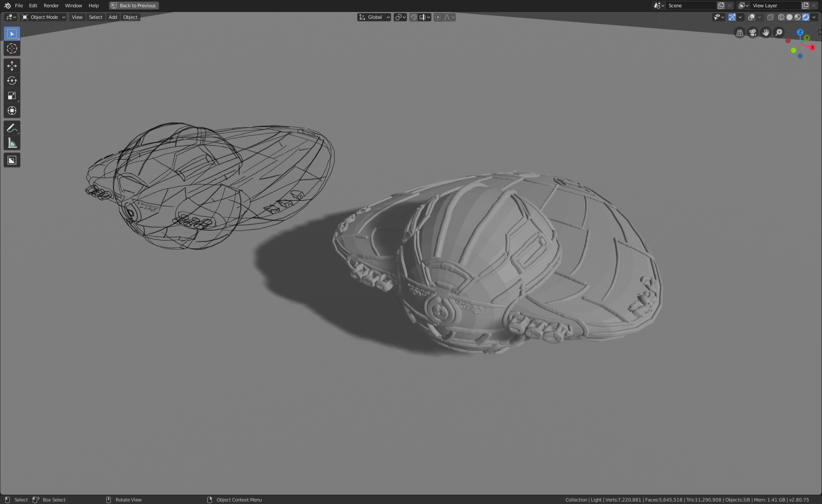
Task: Enable wireframe viewport shading
Action: click(x=781, y=17)
